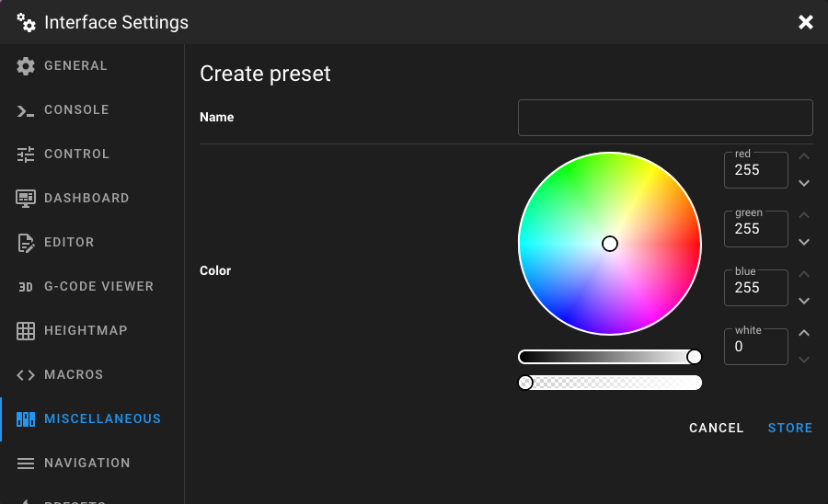828x504 pixels.
Task: Click the G-Code Viewer 3D icon
Action: coord(26,287)
